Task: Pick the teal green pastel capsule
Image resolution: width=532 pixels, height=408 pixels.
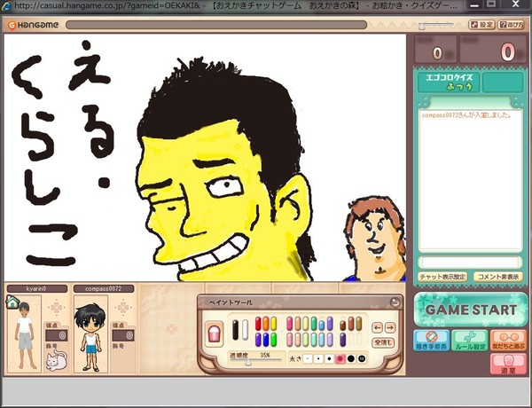Action: click(x=314, y=324)
